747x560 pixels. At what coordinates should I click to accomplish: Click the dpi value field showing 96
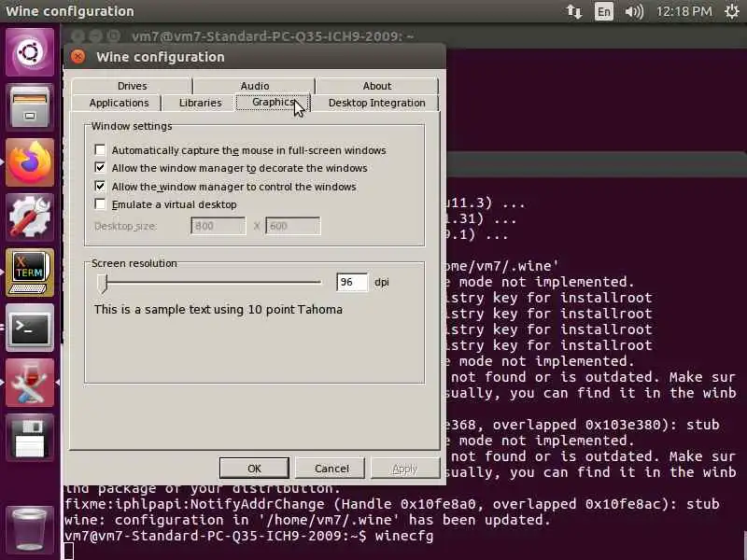(x=352, y=282)
